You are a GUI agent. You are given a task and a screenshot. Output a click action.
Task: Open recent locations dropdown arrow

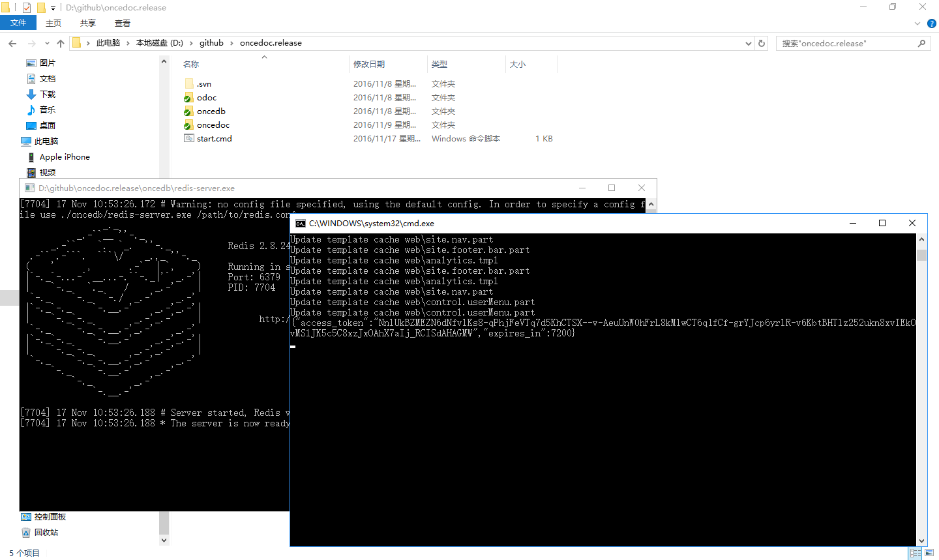pyautogui.click(x=46, y=44)
